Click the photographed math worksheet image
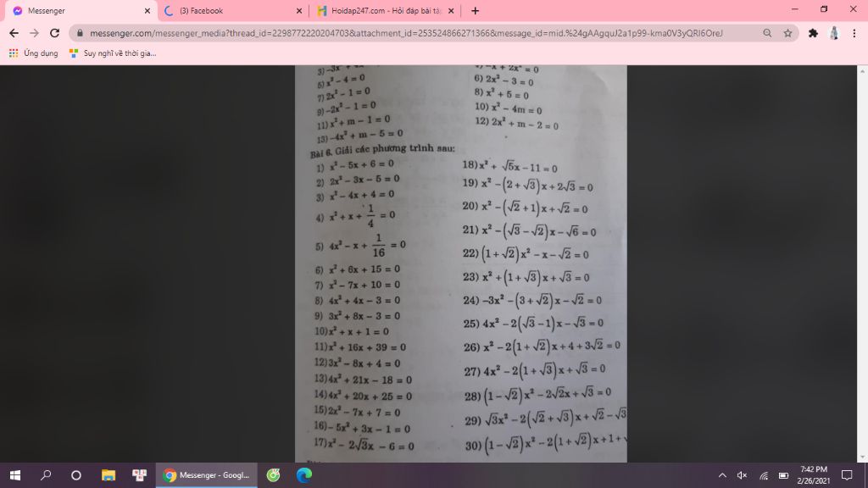 [x=460, y=263]
